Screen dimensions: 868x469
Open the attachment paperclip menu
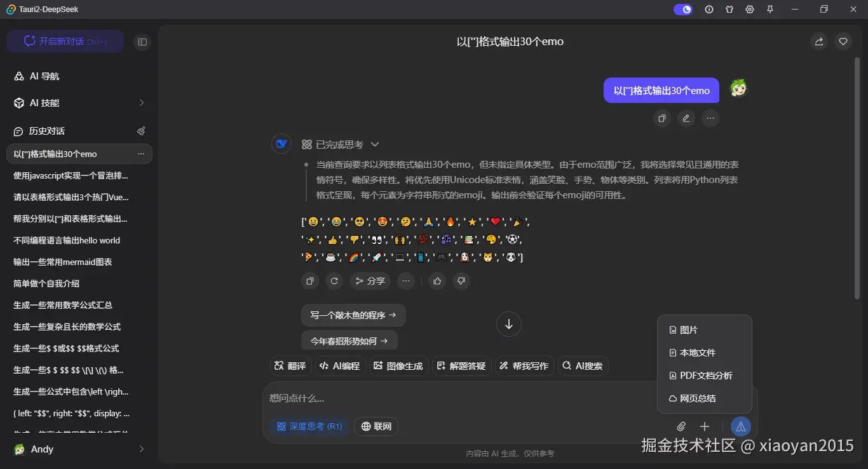click(x=681, y=426)
